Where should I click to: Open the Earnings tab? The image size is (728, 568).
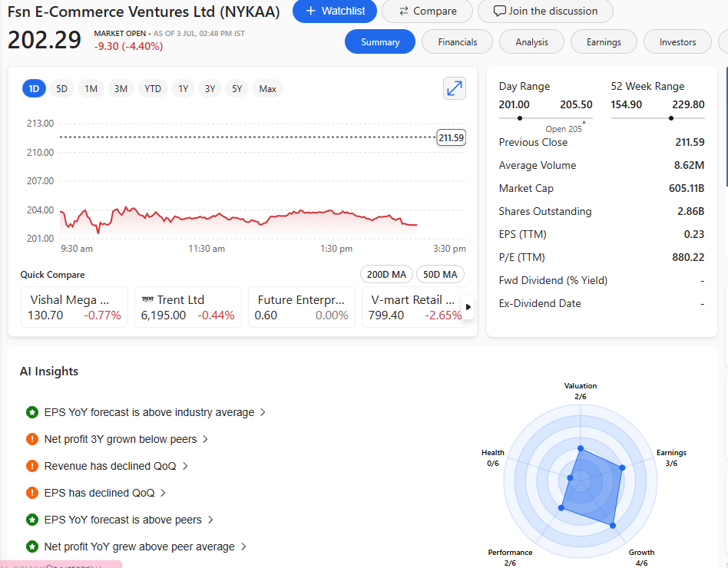(x=604, y=42)
